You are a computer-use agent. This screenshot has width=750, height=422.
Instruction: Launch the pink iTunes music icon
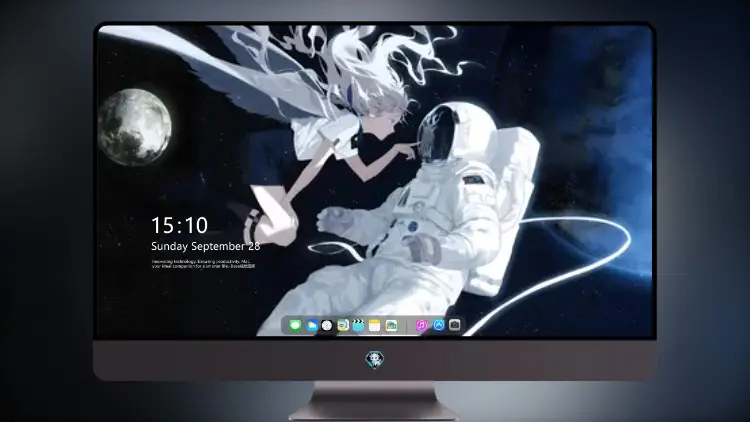point(422,326)
